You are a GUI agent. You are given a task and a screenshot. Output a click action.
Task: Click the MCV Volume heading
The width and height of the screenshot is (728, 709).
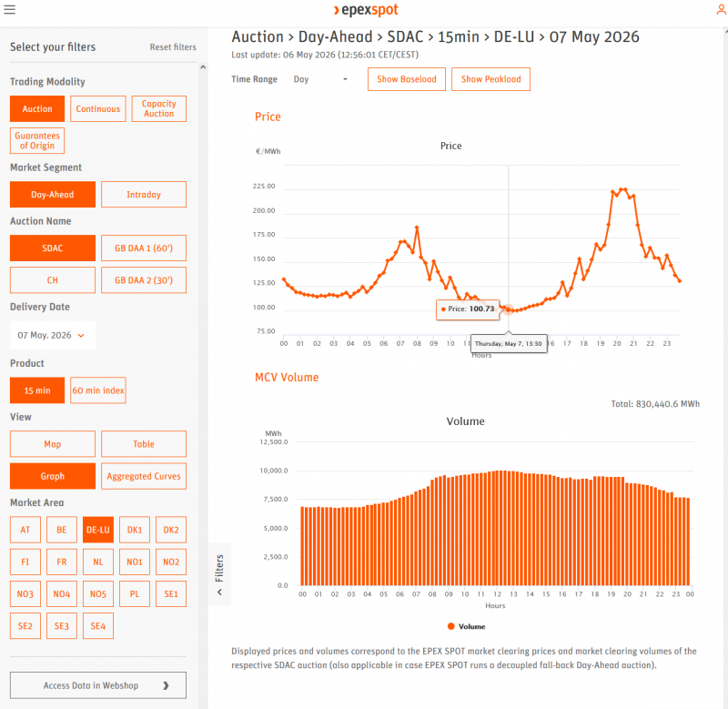click(287, 378)
